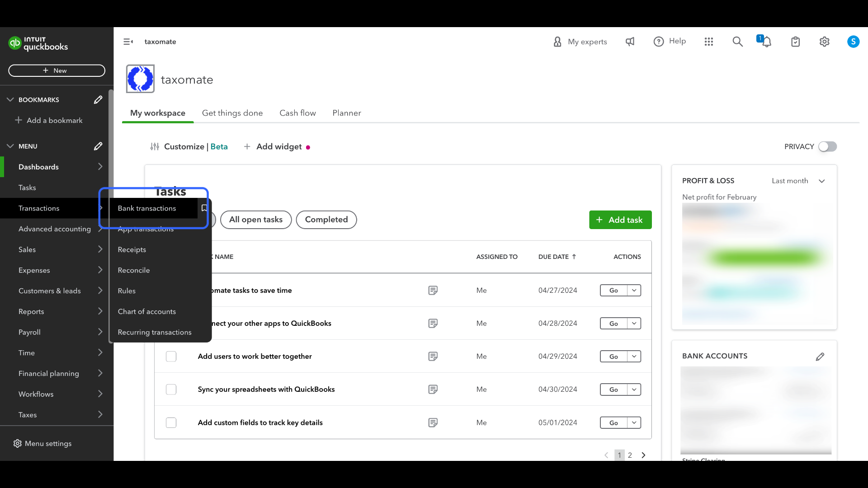Sort by Due Date arrow
Screen dimensions: 868x488
click(x=574, y=257)
